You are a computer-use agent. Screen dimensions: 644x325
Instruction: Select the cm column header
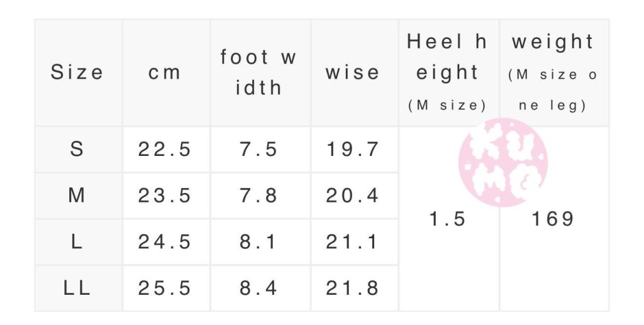165,72
